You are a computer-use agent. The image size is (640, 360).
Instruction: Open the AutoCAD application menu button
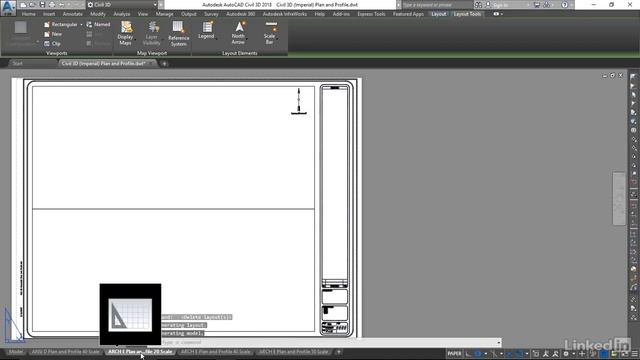click(x=8, y=8)
